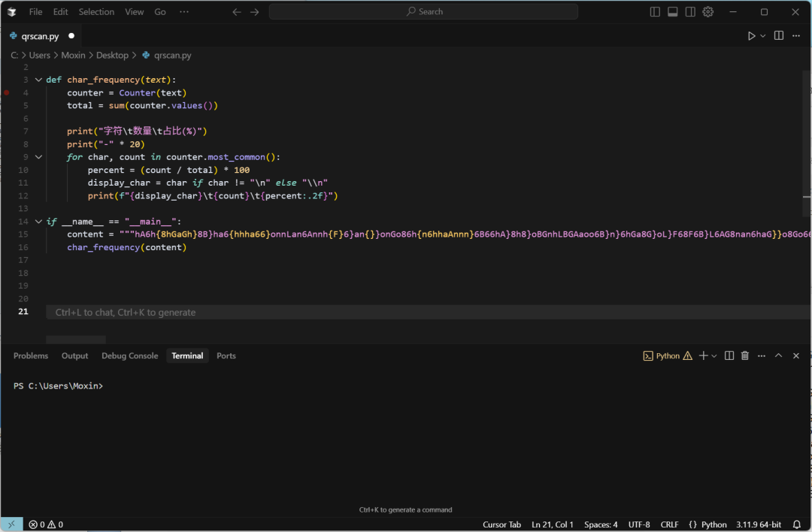Click the C: drive breadcrumb
This screenshot has height=532, width=812.
tap(14, 56)
